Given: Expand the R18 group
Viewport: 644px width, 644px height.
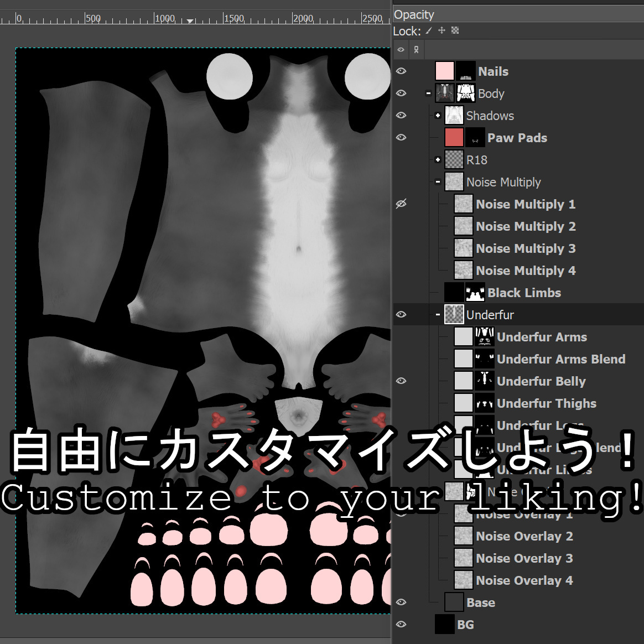Looking at the screenshot, I should (437, 159).
